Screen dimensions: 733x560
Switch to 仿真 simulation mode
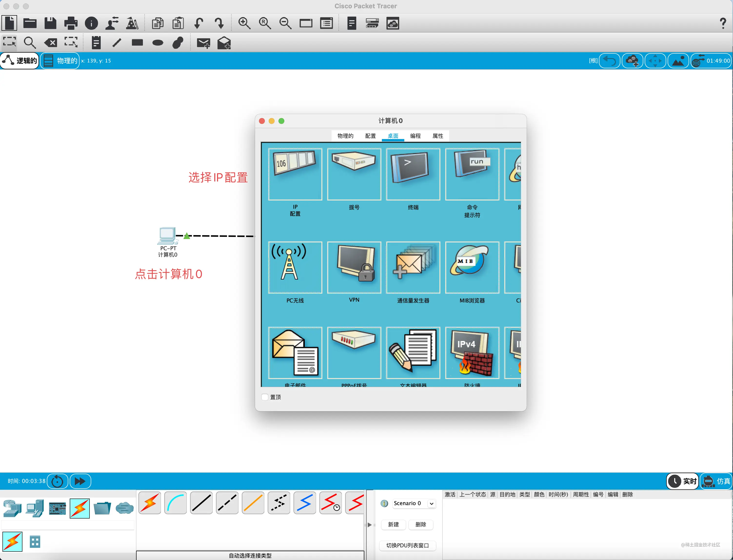[716, 481]
